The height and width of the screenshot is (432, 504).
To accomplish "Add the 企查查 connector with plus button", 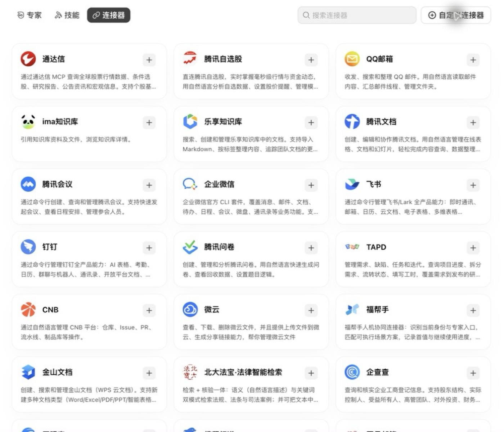I will point(473,373).
